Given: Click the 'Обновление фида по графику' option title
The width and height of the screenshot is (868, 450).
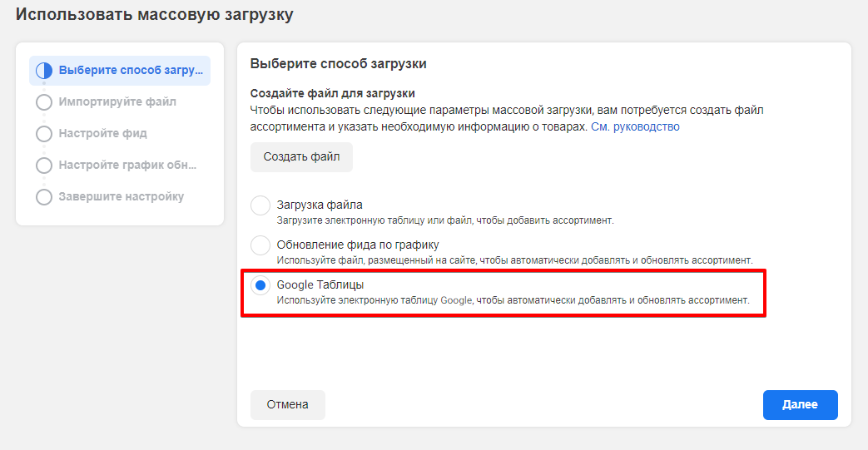Looking at the screenshot, I should tap(358, 245).
